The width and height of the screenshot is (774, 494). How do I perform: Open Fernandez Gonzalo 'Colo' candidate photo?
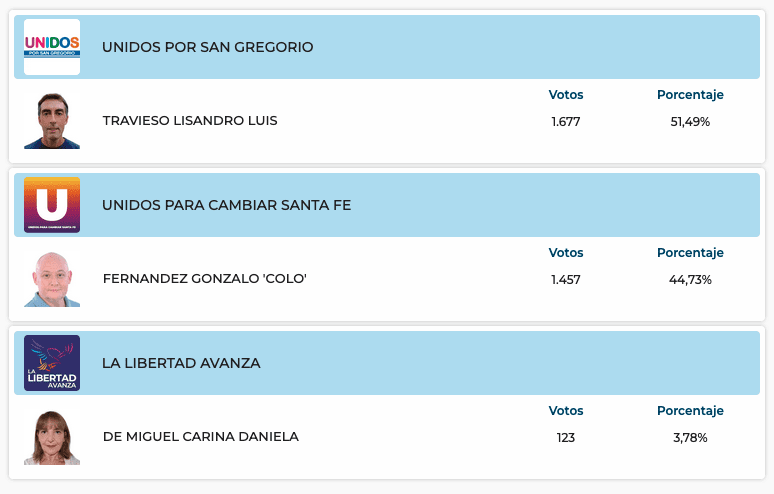(x=52, y=279)
